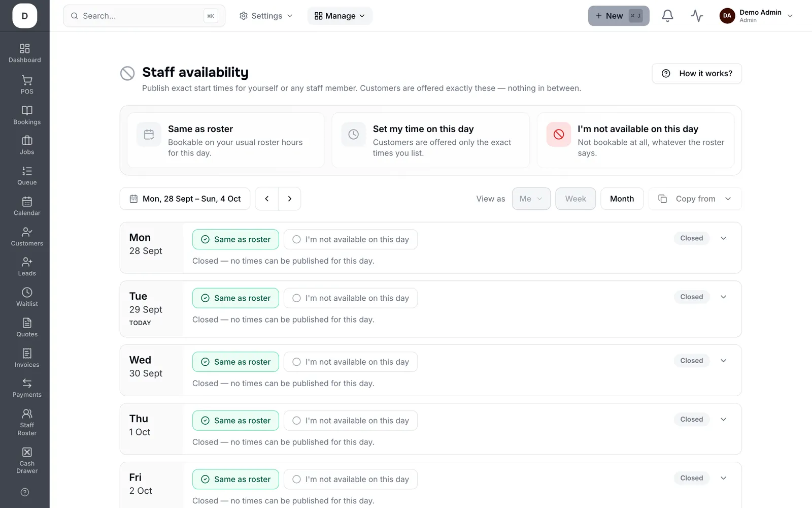
Task: Open POS from the sidebar
Action: (x=27, y=84)
